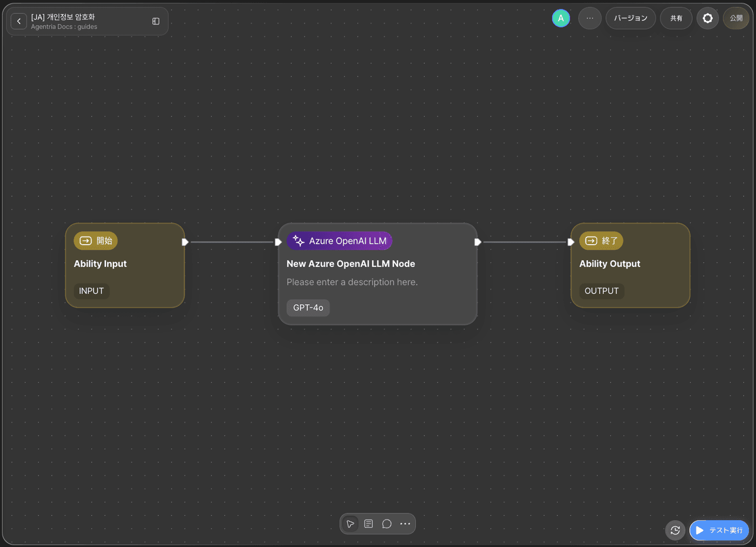Click the start node output connector
This screenshot has height=547, width=756.
(x=185, y=242)
